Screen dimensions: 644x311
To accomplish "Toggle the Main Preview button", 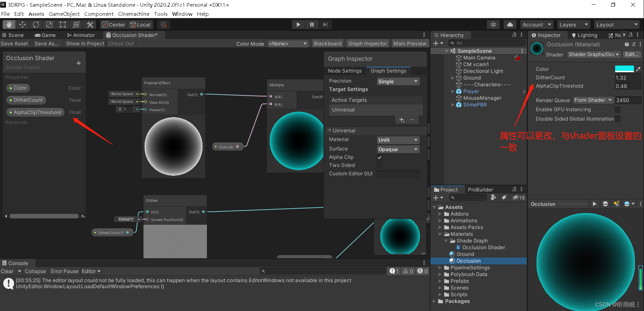I will pyautogui.click(x=410, y=44).
